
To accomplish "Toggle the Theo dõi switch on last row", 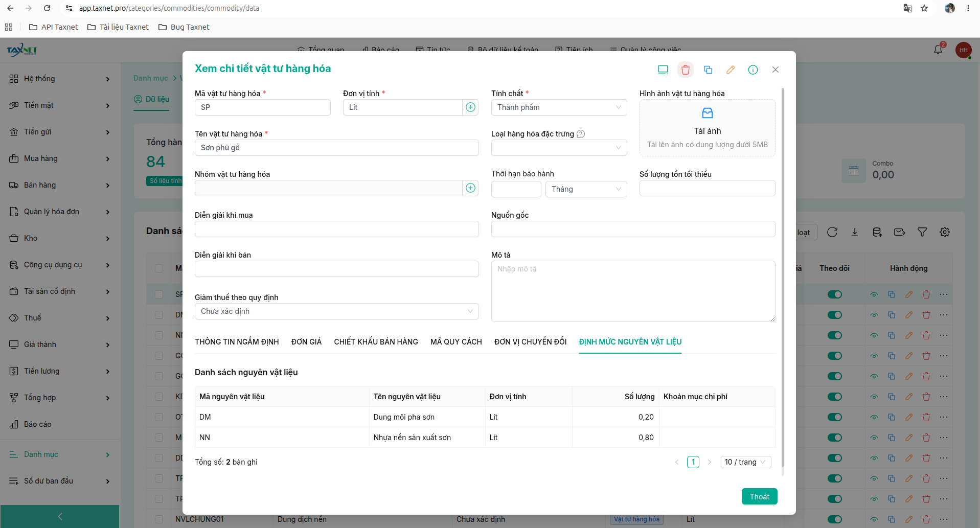I will pos(834,519).
